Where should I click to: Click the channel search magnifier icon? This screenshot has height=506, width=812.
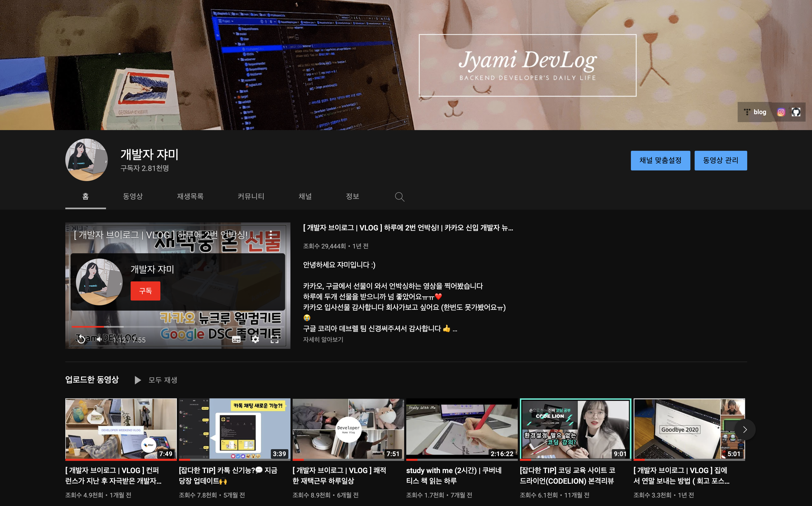[x=399, y=197]
